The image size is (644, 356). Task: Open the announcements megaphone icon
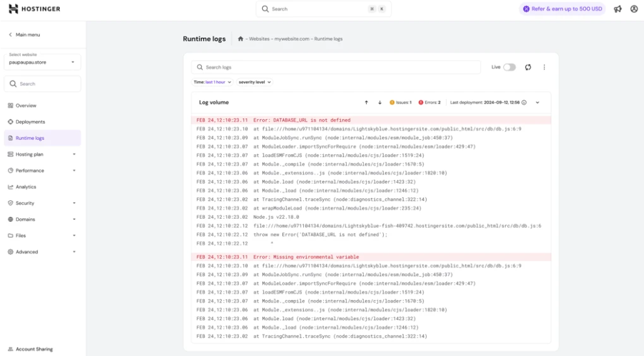click(617, 9)
